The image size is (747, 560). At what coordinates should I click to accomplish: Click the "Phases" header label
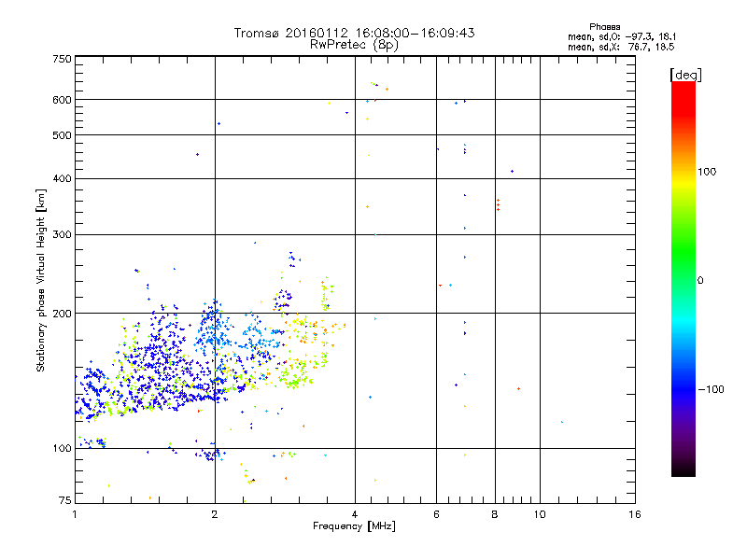point(604,27)
